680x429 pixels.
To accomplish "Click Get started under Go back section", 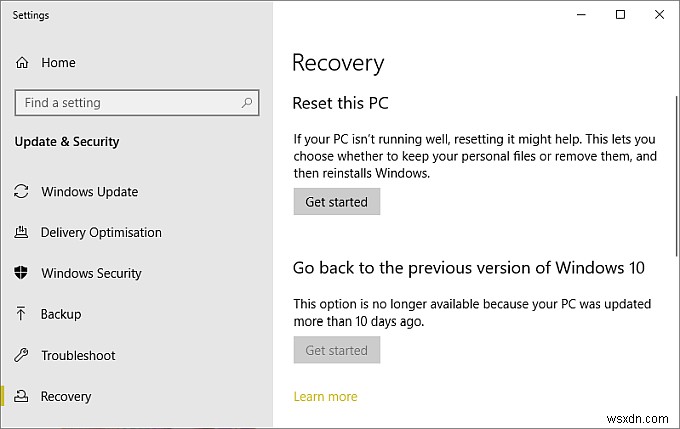I will (336, 351).
